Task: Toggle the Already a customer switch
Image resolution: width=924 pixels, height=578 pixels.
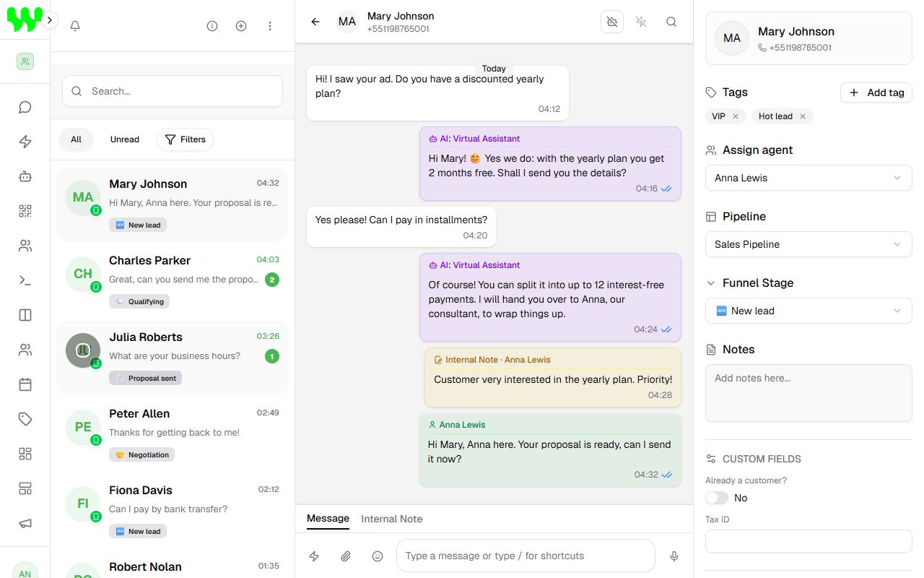Action: [x=717, y=498]
